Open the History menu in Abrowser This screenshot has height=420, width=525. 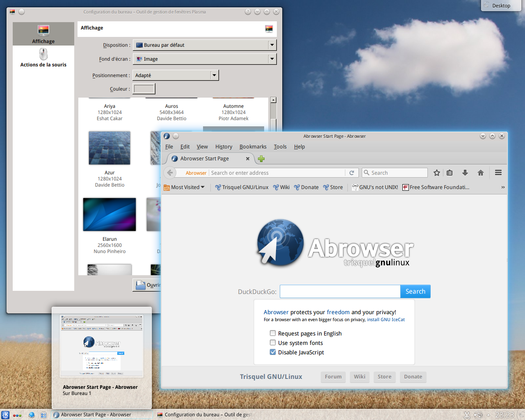click(224, 147)
